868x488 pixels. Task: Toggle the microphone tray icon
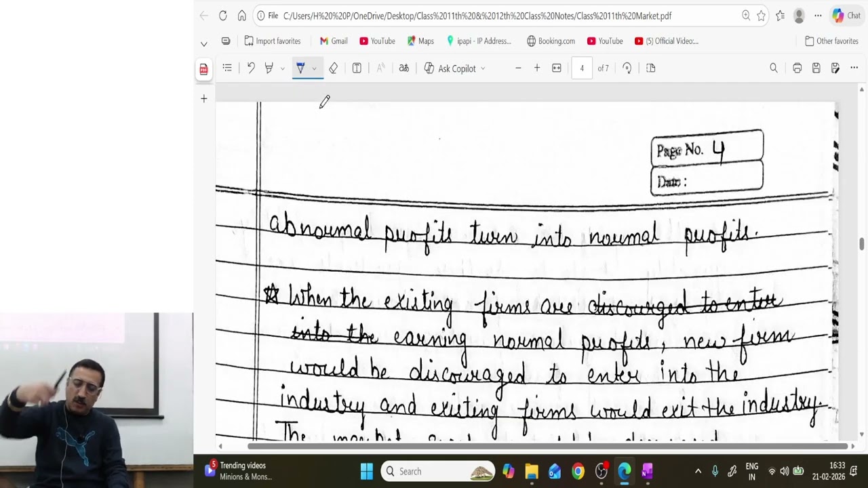[715, 471]
